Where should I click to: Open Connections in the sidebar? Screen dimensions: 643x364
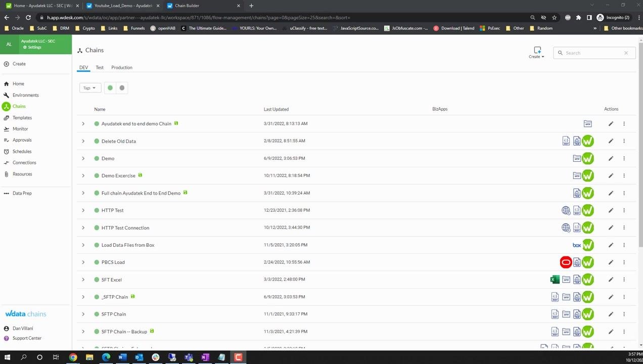24,163
